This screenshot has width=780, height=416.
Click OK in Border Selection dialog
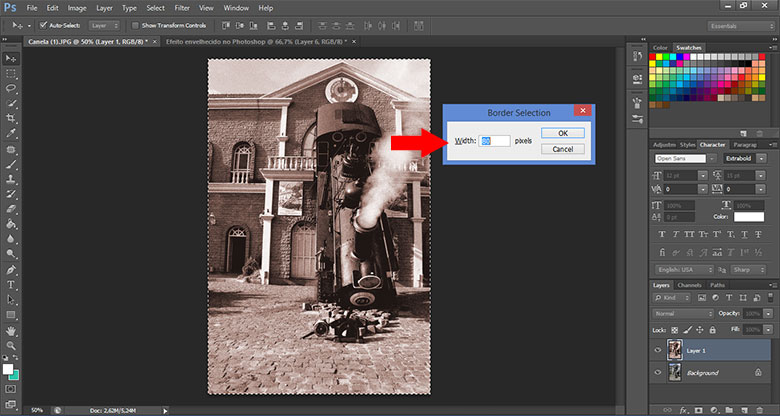pos(562,132)
